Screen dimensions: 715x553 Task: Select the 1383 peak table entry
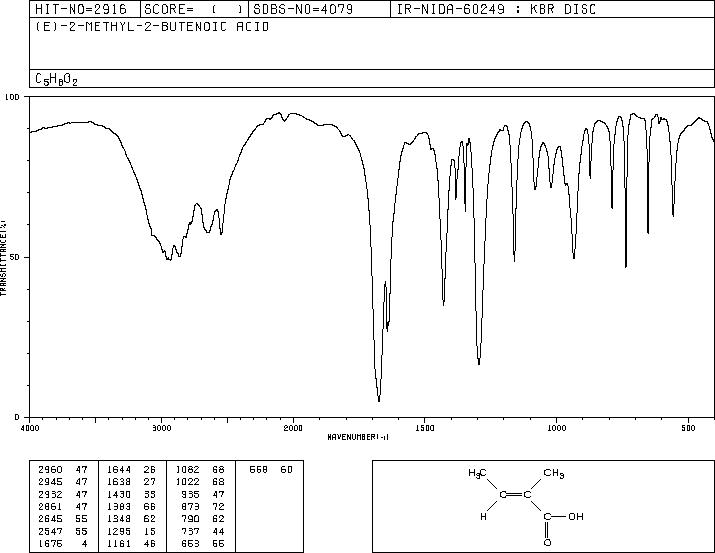coord(131,506)
